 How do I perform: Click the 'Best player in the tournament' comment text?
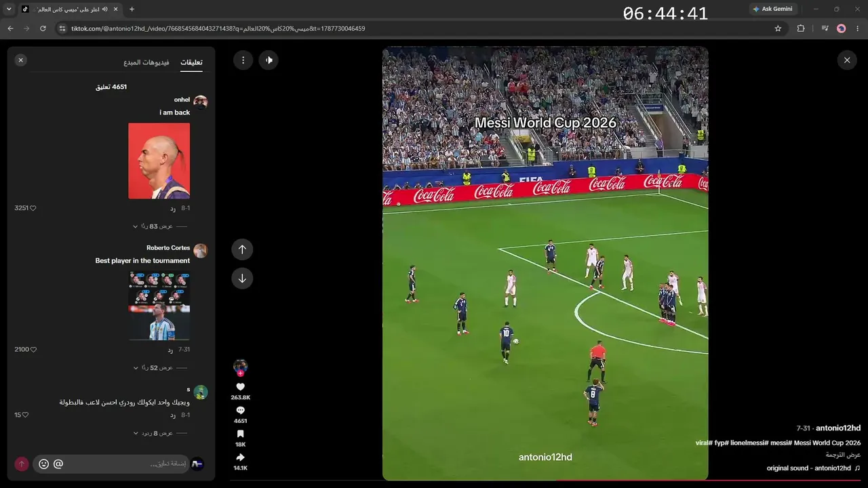point(142,261)
